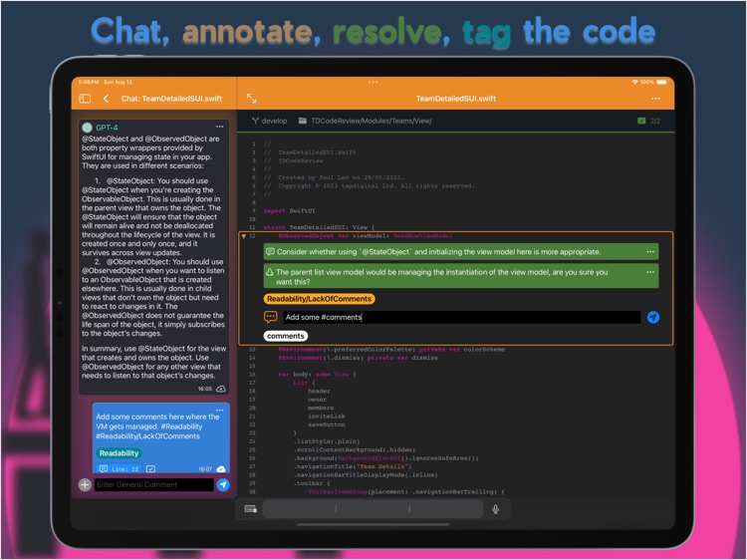Open the more options menu in editor header

(x=655, y=99)
